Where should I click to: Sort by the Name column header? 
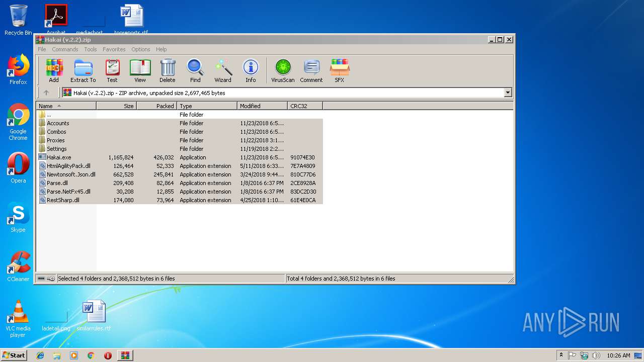coord(66,106)
